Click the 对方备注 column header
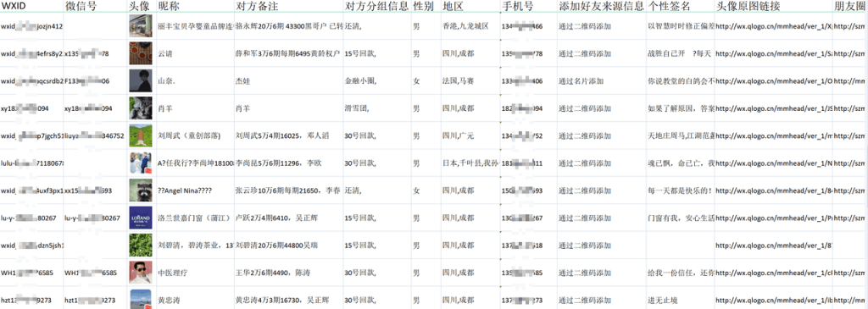The width and height of the screenshot is (868, 309). pyautogui.click(x=257, y=6)
